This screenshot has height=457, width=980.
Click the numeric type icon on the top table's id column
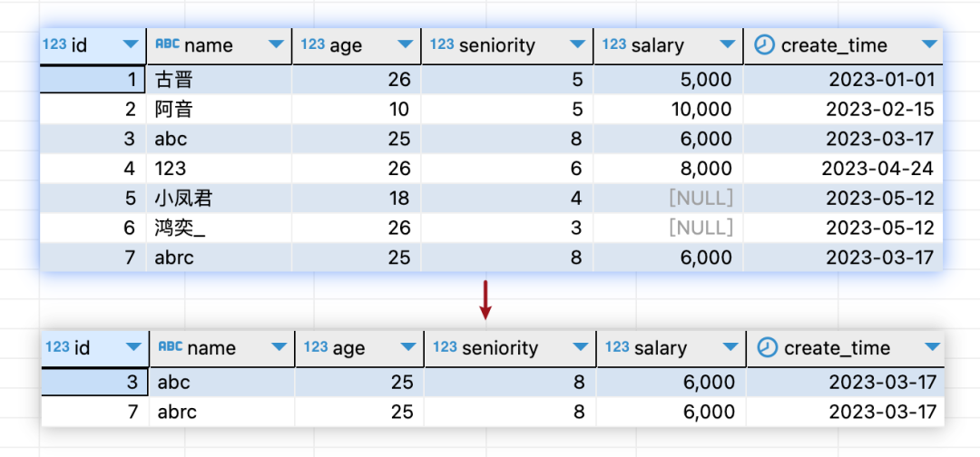54,44
